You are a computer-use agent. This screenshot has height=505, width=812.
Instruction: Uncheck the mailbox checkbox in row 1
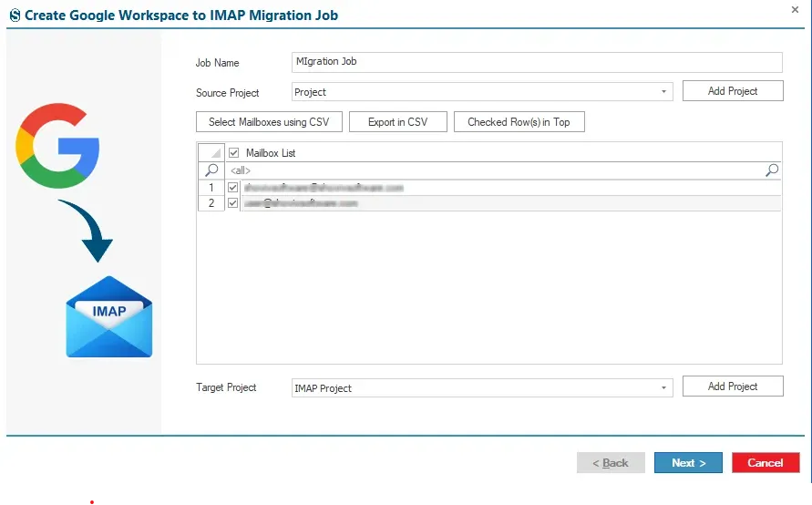point(232,188)
